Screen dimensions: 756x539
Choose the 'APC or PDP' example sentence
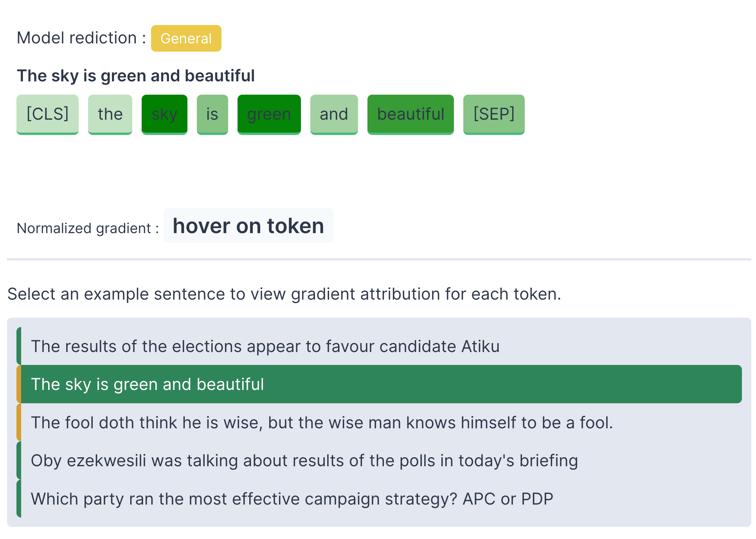(x=292, y=499)
